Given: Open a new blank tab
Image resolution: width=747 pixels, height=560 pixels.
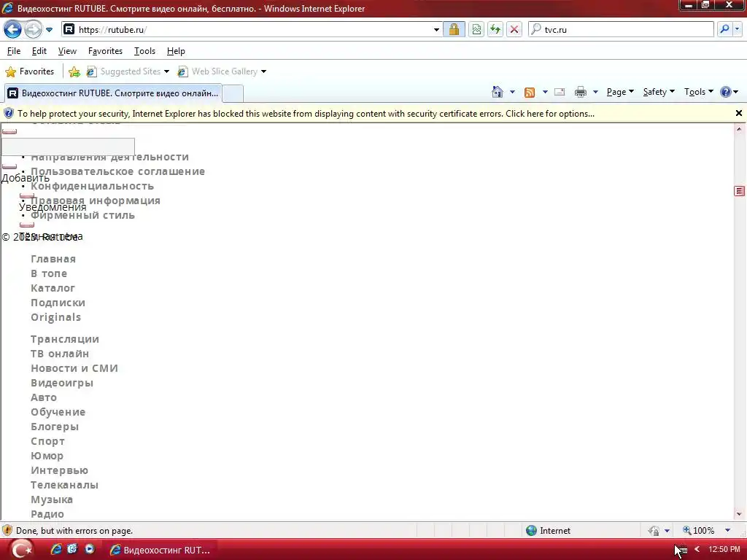Looking at the screenshot, I should (x=233, y=93).
